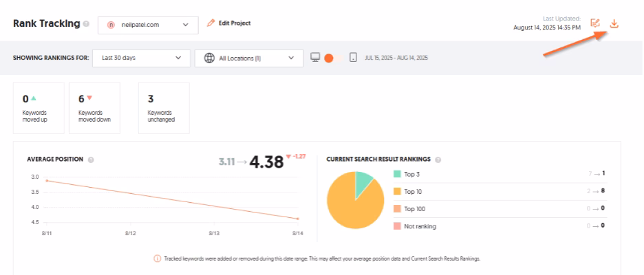Click the Keywords moved up card
The height and width of the screenshot is (275, 644).
coord(39,108)
